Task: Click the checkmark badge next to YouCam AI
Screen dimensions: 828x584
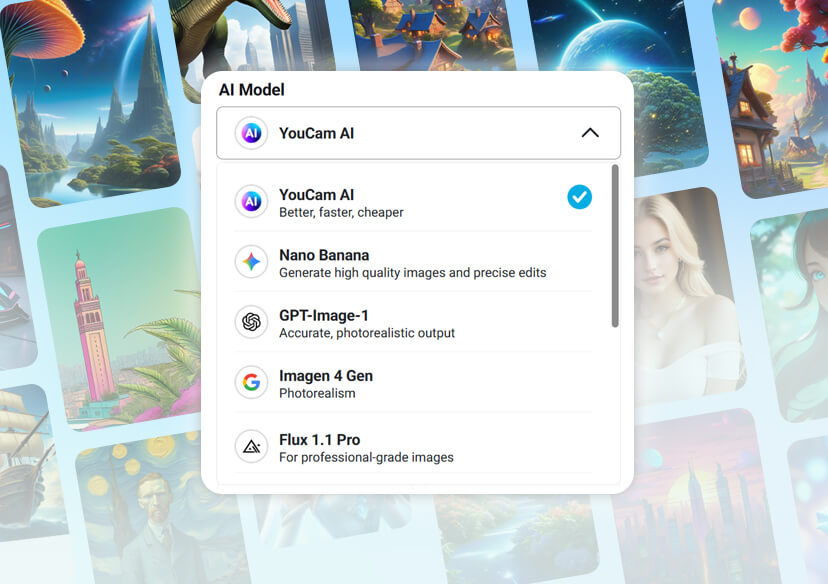Action: tap(579, 197)
